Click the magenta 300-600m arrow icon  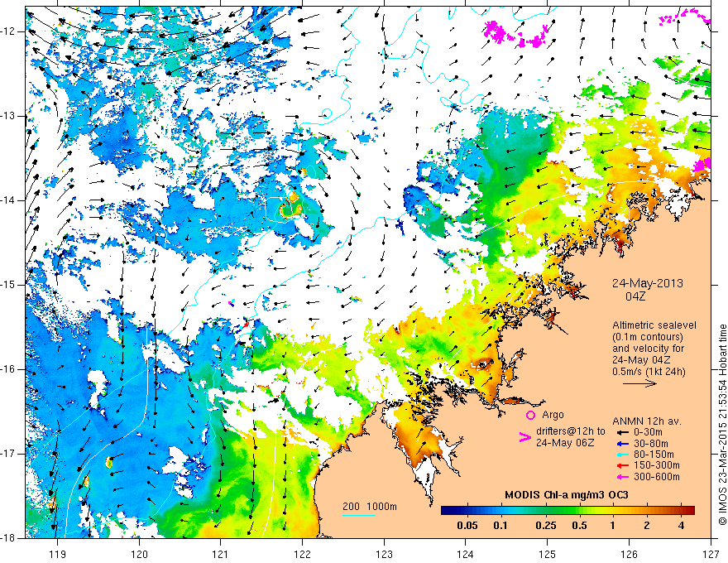pos(622,477)
